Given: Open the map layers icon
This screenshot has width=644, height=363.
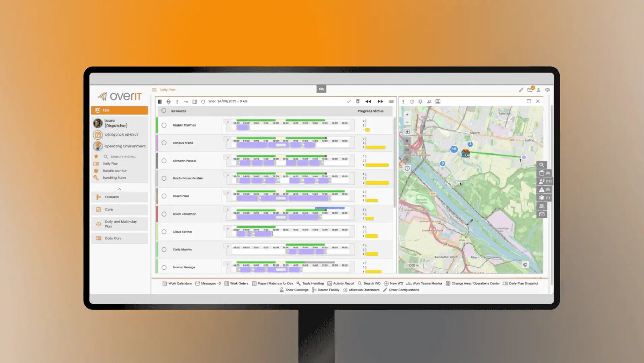Looking at the screenshot, I should tap(420, 101).
